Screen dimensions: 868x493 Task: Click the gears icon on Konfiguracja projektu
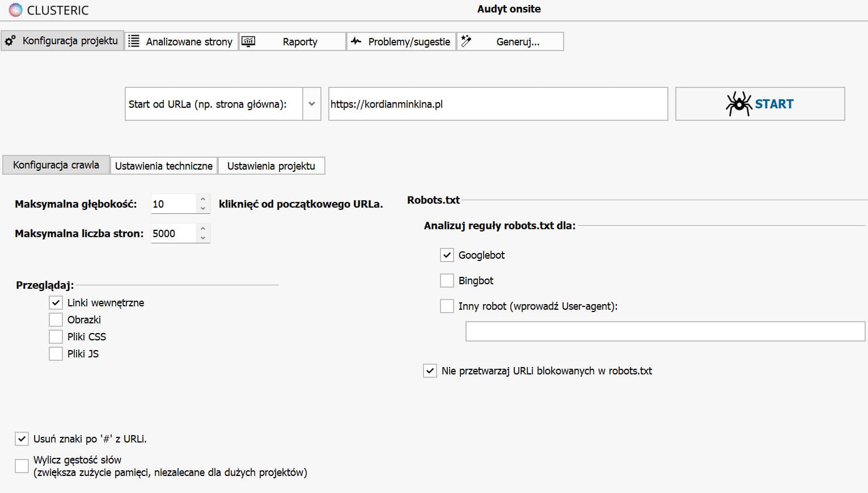click(10, 41)
